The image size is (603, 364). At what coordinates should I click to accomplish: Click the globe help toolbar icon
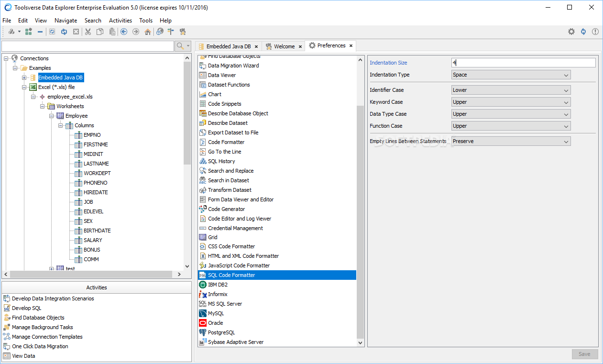pyautogui.click(x=160, y=32)
